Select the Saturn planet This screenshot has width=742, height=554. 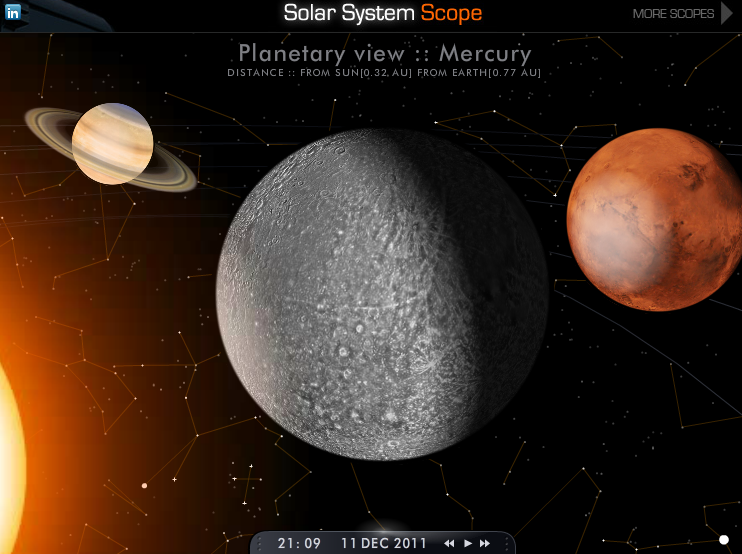pyautogui.click(x=112, y=145)
